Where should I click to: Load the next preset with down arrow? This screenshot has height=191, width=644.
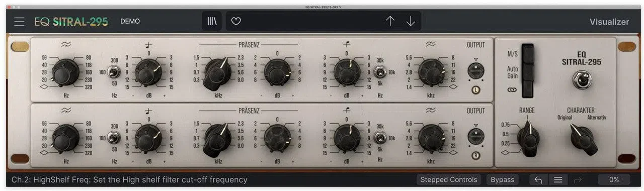[411, 21]
